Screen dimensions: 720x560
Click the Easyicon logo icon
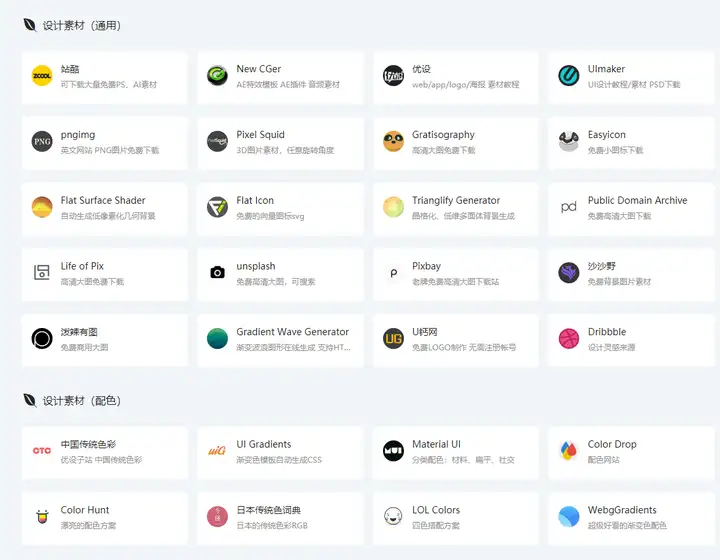coord(569,141)
